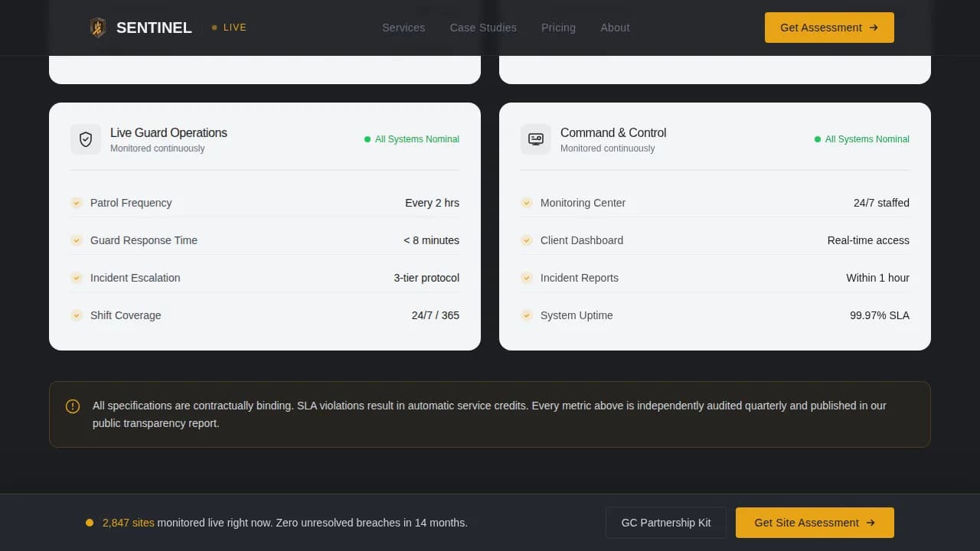This screenshot has width=980, height=551.
Task: Open the Services navigation item
Action: [403, 28]
